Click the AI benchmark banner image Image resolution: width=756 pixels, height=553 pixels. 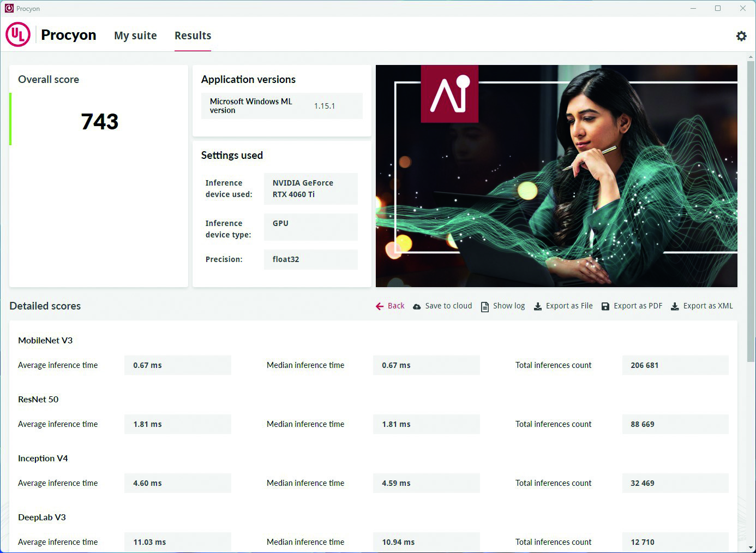point(556,176)
